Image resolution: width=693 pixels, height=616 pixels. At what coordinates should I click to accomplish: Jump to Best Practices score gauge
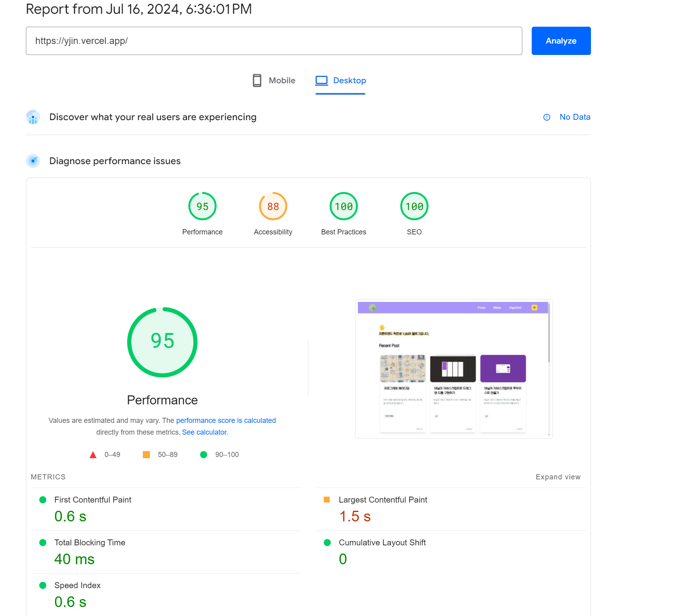click(344, 206)
